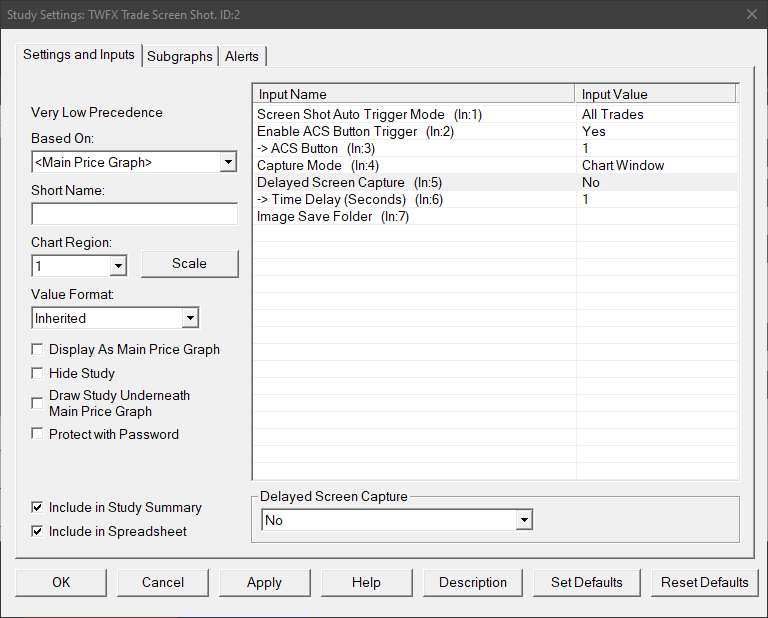Expand the Chart Region dropdown
The image size is (768, 618).
coord(118,266)
